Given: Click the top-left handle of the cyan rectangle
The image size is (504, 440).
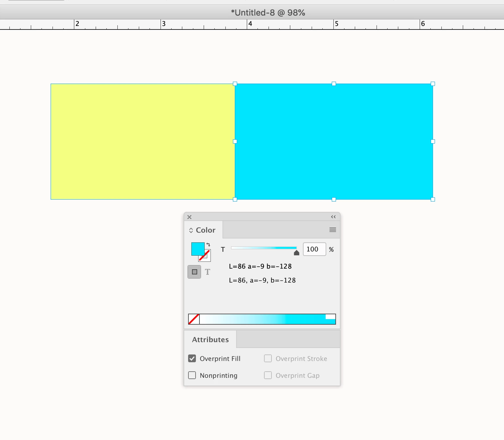Looking at the screenshot, I should (x=235, y=84).
